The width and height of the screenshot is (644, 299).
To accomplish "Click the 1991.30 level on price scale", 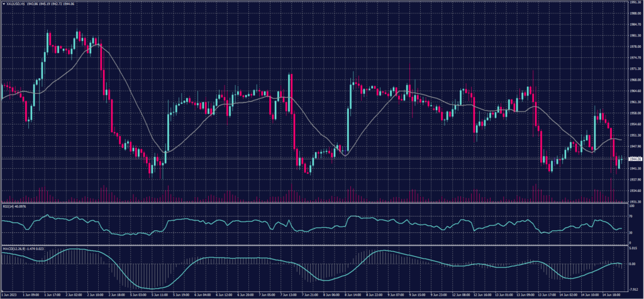I will point(635,3).
